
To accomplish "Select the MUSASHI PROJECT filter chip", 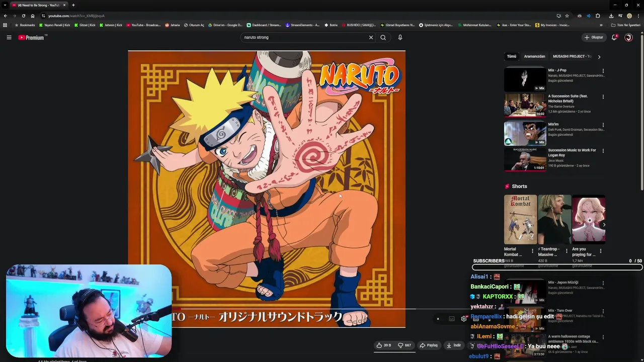I will coord(572,56).
